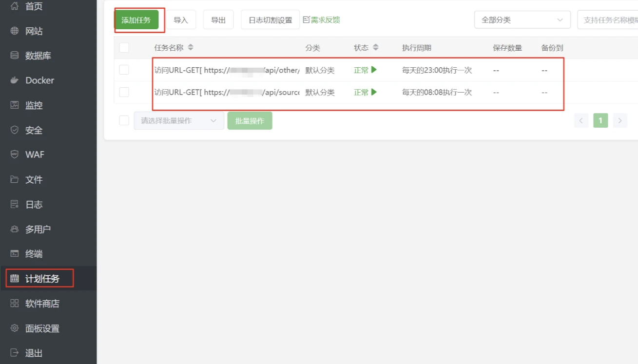The image size is (638, 364).
Task: Open the 文件 file manager icon
Action: 32,179
